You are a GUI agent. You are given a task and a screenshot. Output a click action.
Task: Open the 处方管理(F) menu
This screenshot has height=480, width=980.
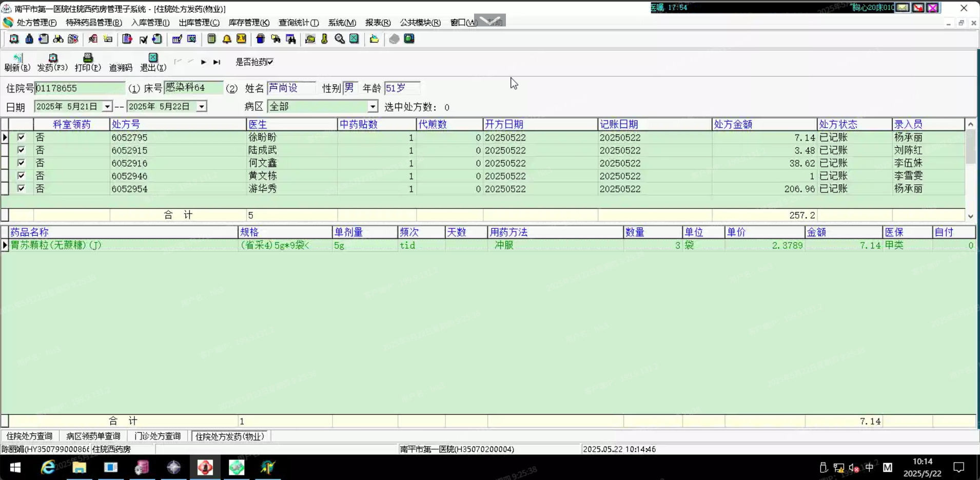click(36, 23)
